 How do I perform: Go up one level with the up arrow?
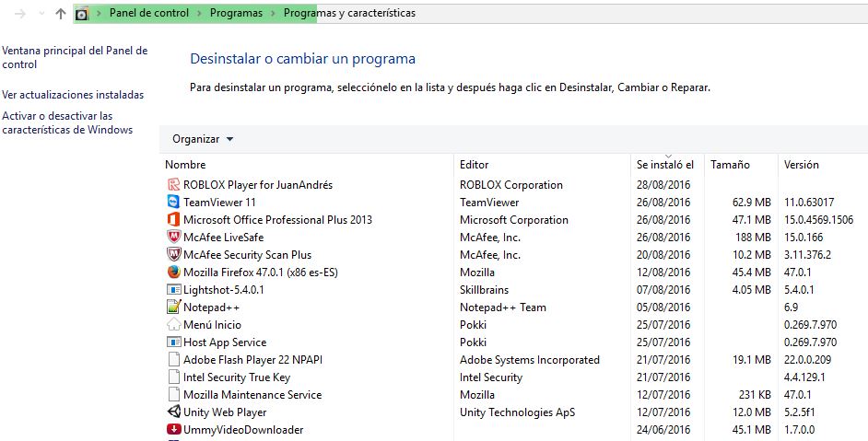point(61,13)
